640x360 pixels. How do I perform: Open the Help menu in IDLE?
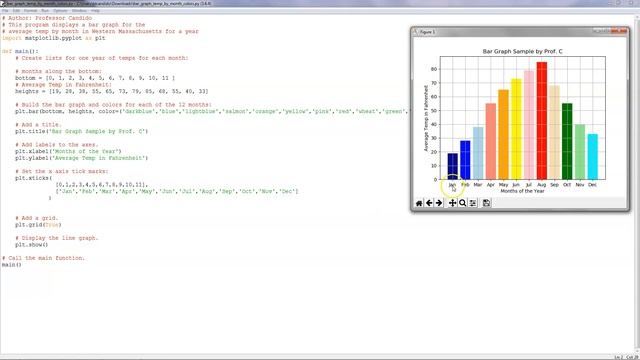[x=95, y=11]
